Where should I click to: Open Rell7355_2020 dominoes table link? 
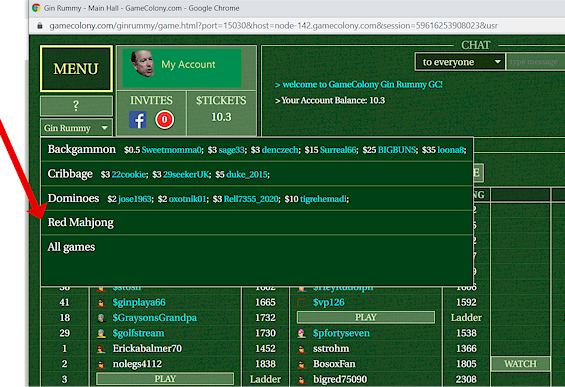tap(251, 199)
